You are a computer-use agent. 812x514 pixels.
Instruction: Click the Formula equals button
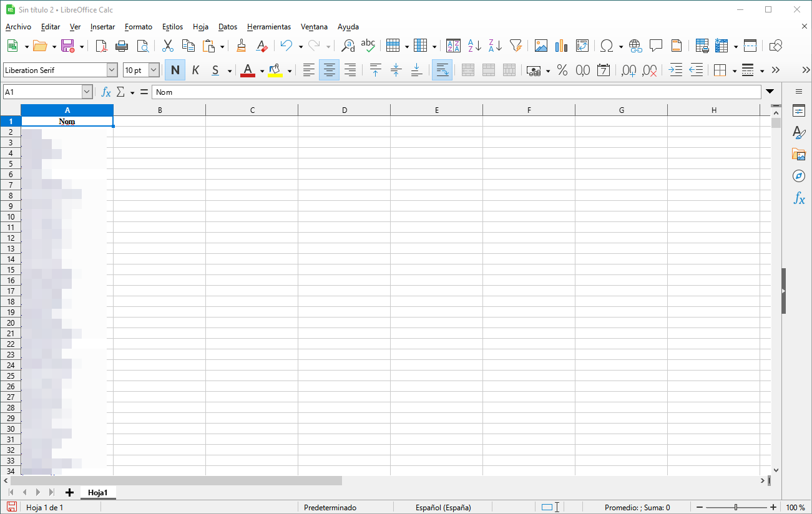click(144, 92)
